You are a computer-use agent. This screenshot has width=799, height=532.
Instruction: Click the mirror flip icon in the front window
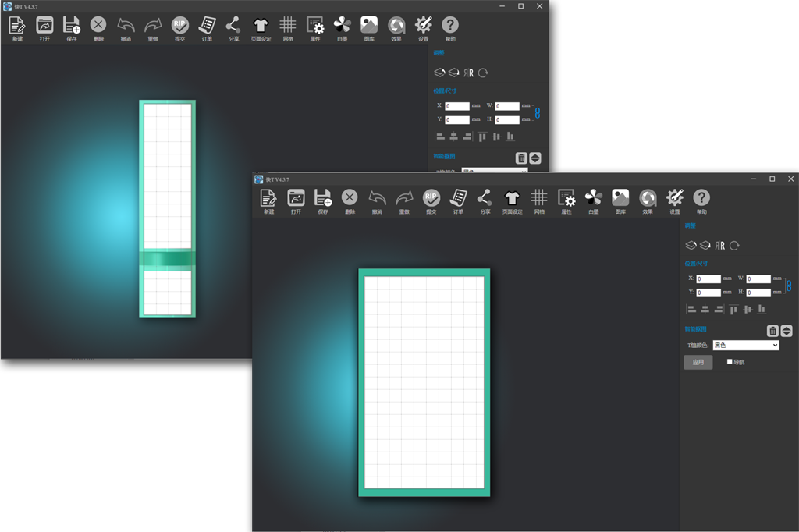pyautogui.click(x=721, y=246)
